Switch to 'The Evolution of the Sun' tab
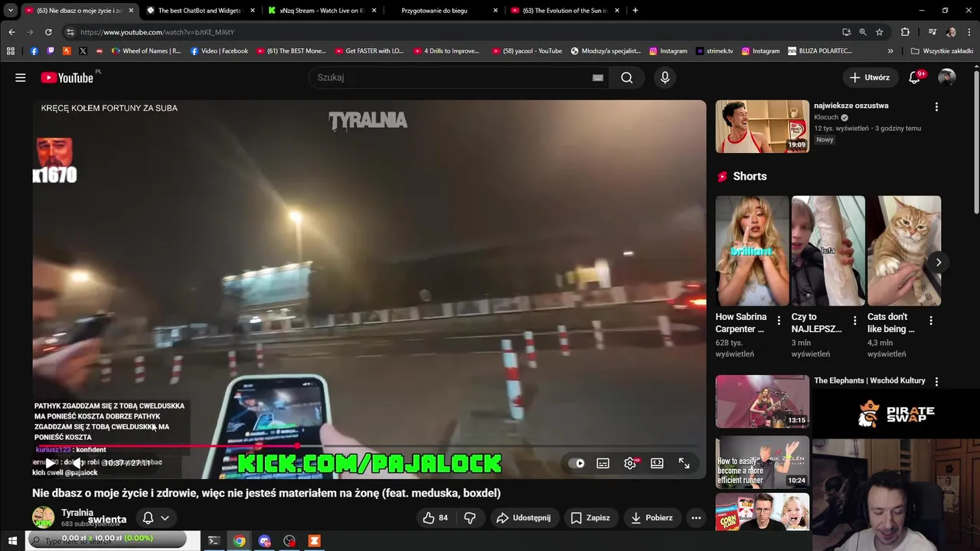The height and width of the screenshot is (551, 980). [x=566, y=11]
